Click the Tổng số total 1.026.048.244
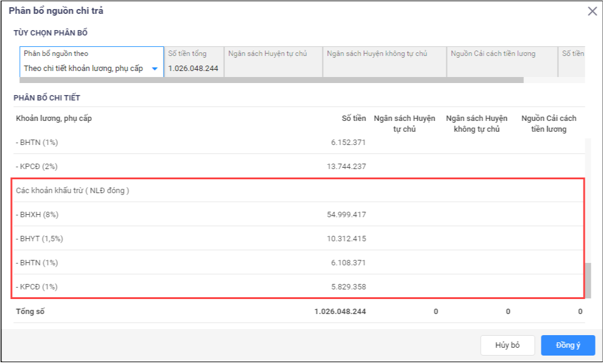The height and width of the screenshot is (364, 604). point(340,311)
